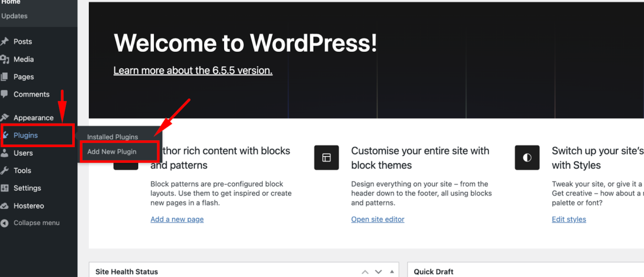Click the Customise your entire site heading

[x=420, y=158]
